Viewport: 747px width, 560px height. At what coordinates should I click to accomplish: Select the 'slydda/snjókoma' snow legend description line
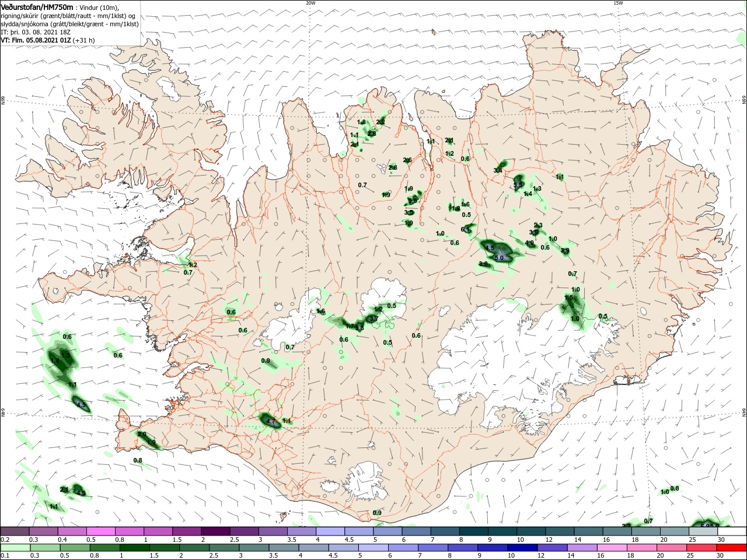69,24
